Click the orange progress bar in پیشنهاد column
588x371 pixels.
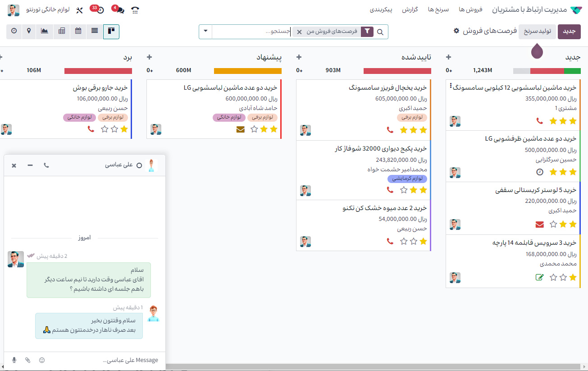point(247,71)
